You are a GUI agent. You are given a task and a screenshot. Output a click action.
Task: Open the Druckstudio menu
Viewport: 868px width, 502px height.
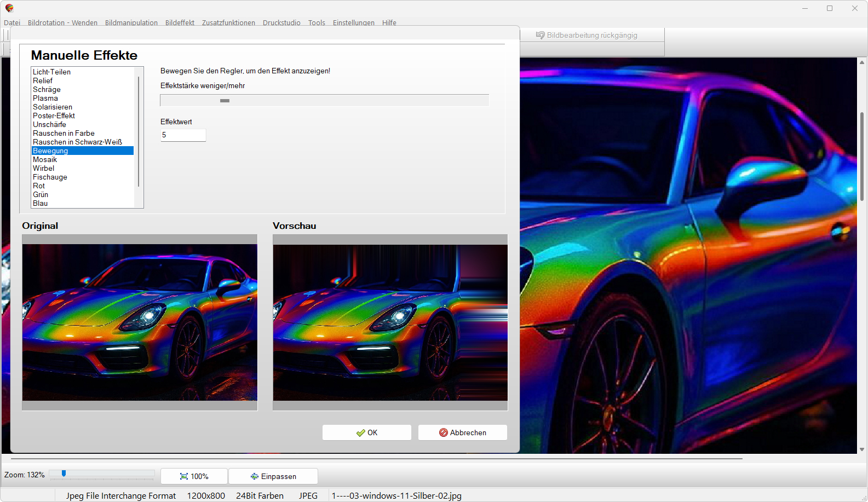[x=281, y=23]
